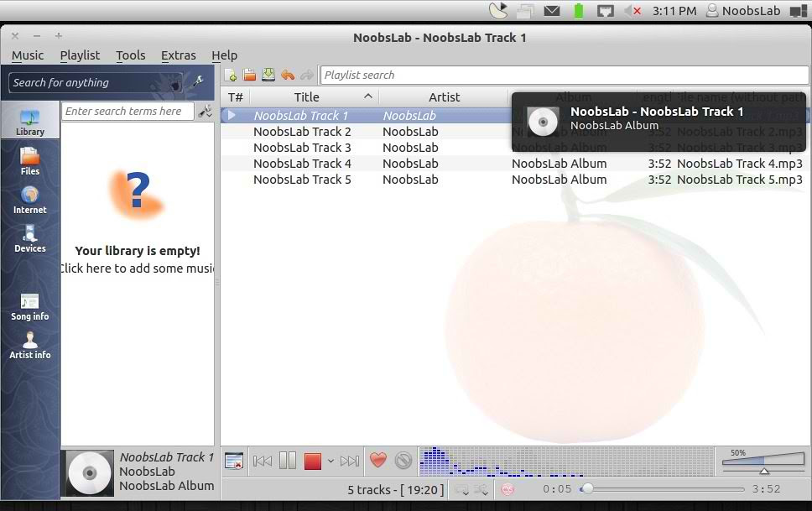Viewport: 812px width, 511px height.
Task: Open the stop button dropdown arrow
Action: click(x=331, y=461)
